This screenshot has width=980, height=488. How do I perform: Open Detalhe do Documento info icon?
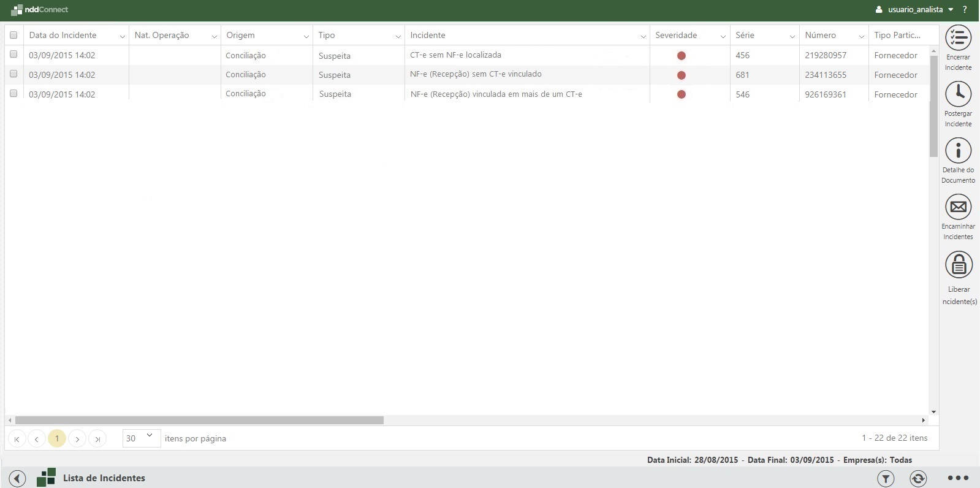tap(958, 151)
